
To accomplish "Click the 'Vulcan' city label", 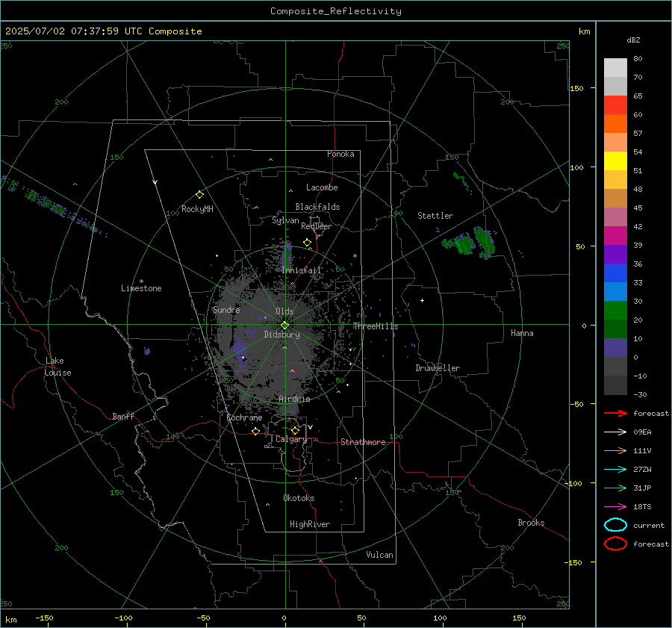I will click(x=379, y=555).
